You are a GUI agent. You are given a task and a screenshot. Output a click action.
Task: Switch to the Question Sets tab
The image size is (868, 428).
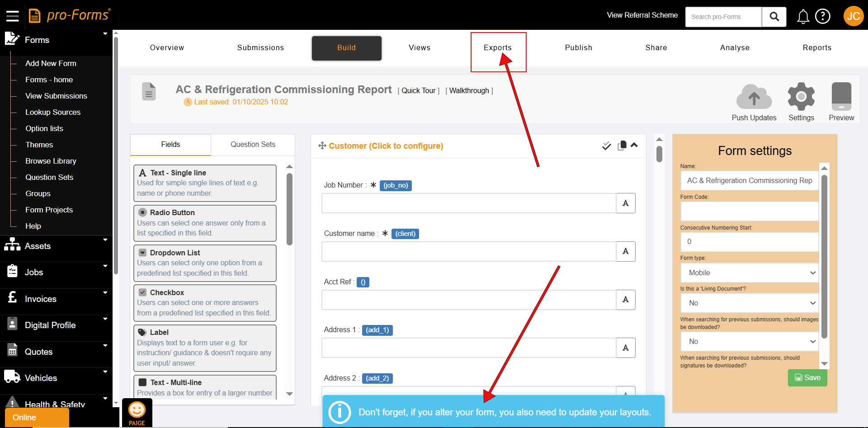(x=253, y=145)
